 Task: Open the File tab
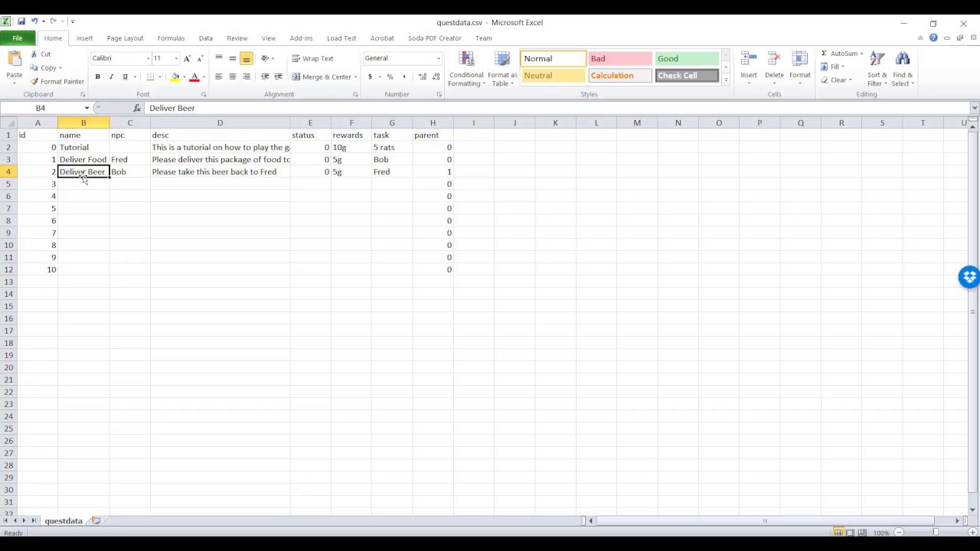(x=17, y=38)
